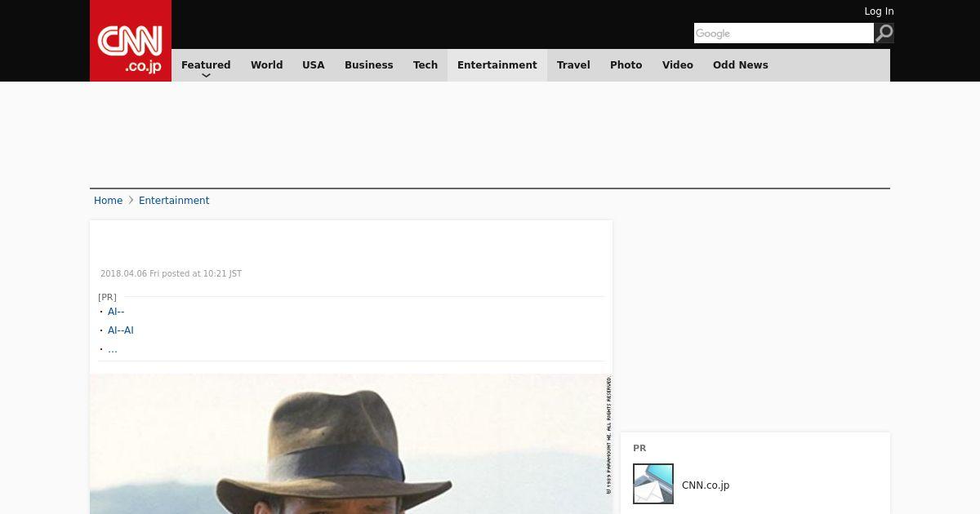980x514 pixels.
Task: Focus the Google search input field
Action: pos(784,33)
